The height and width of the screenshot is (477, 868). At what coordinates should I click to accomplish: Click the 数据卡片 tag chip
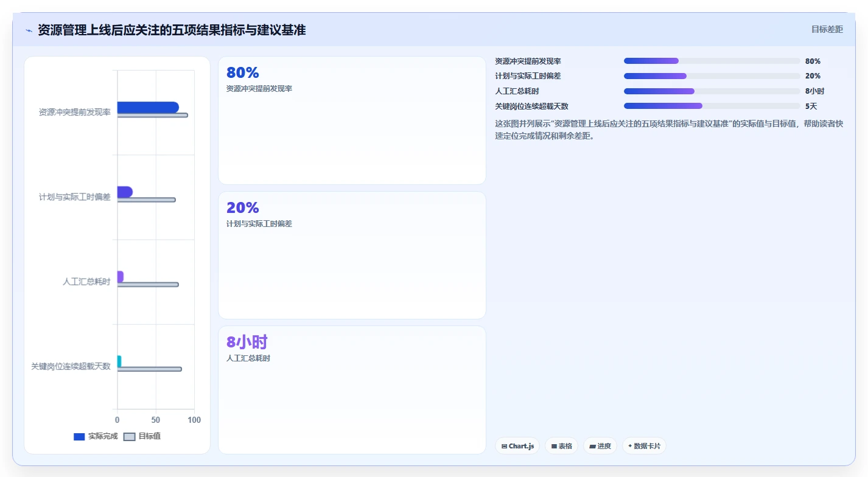[x=644, y=446]
